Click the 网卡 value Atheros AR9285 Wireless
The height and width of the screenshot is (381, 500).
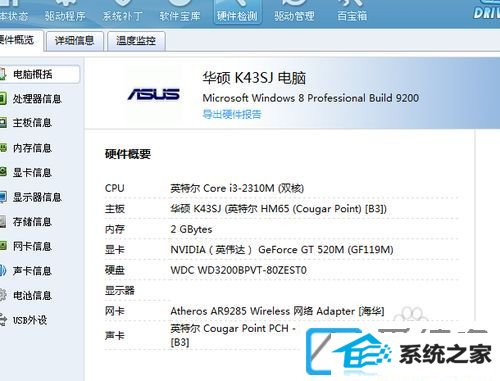tap(277, 311)
